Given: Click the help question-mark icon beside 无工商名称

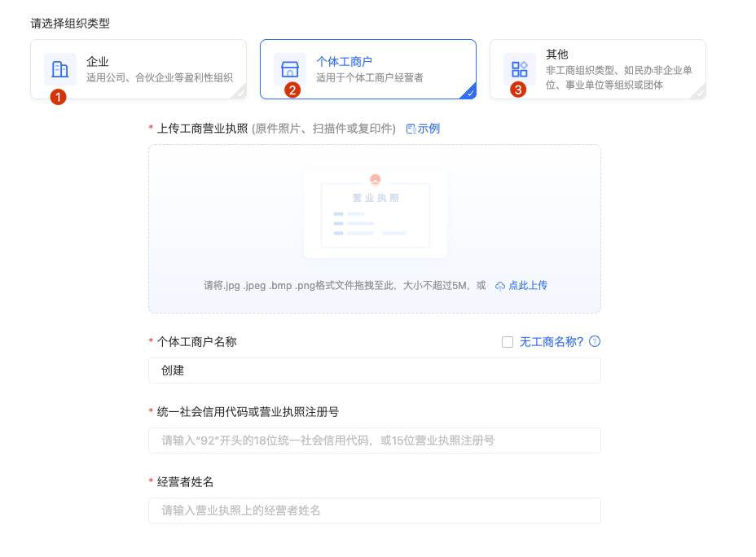Looking at the screenshot, I should (x=595, y=342).
